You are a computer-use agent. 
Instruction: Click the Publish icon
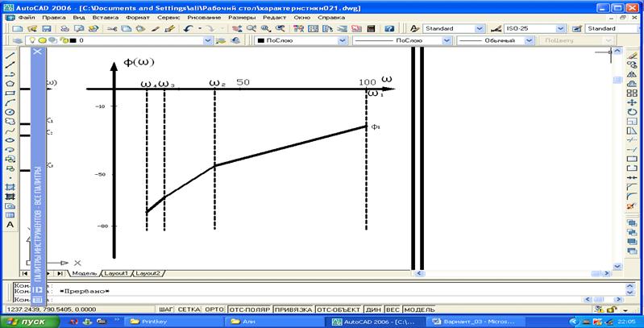pos(93,29)
